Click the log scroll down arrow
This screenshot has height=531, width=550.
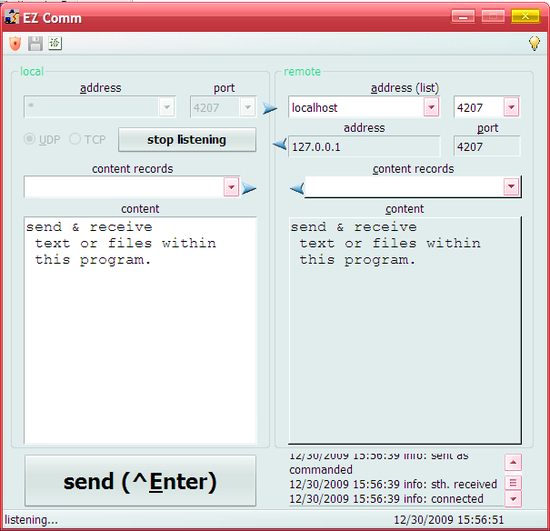[513, 499]
